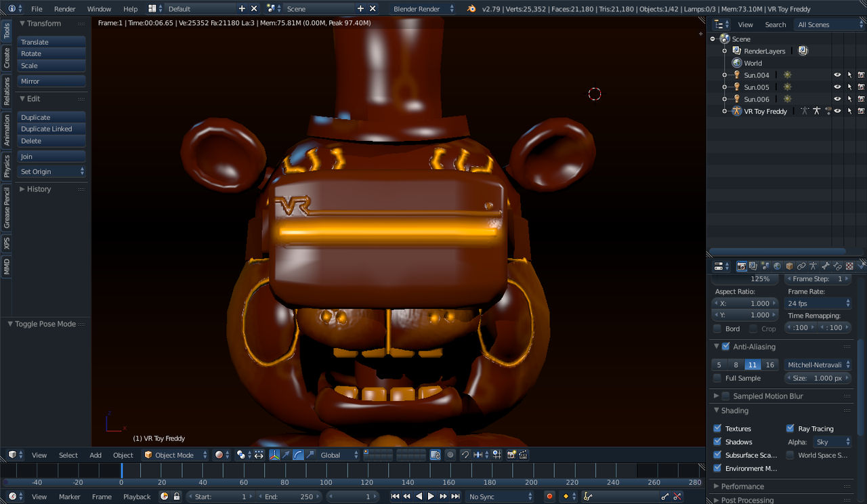This screenshot has width=867, height=504.
Task: Click the Join button
Action: coord(51,156)
